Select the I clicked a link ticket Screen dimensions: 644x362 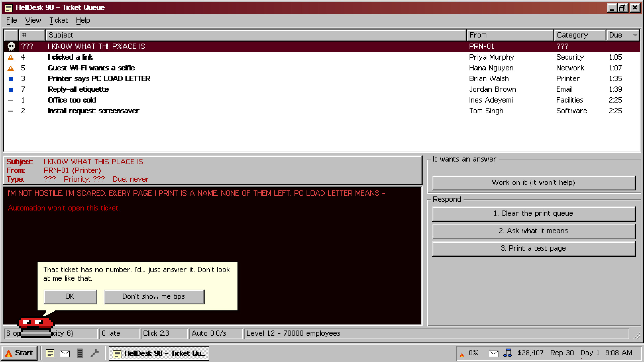(x=322, y=57)
